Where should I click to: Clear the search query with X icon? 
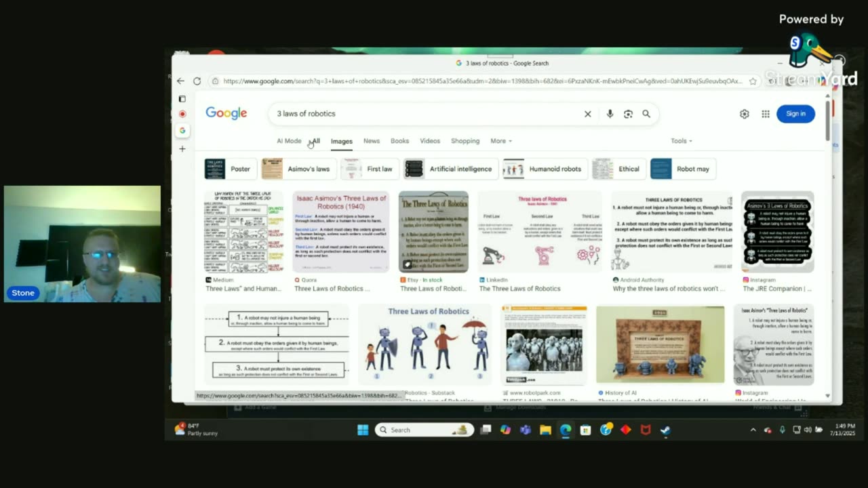[x=588, y=114]
